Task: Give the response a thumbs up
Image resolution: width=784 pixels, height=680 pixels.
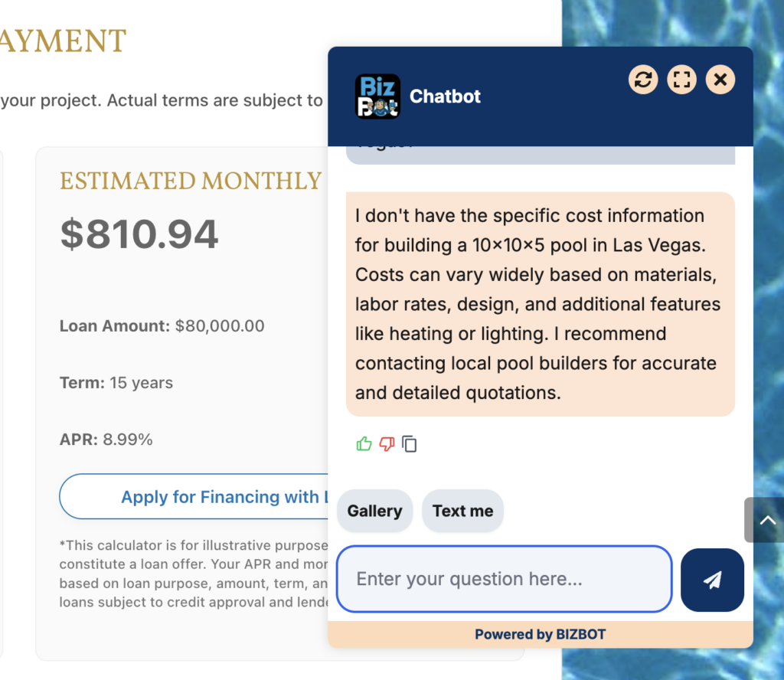Action: pos(364,443)
